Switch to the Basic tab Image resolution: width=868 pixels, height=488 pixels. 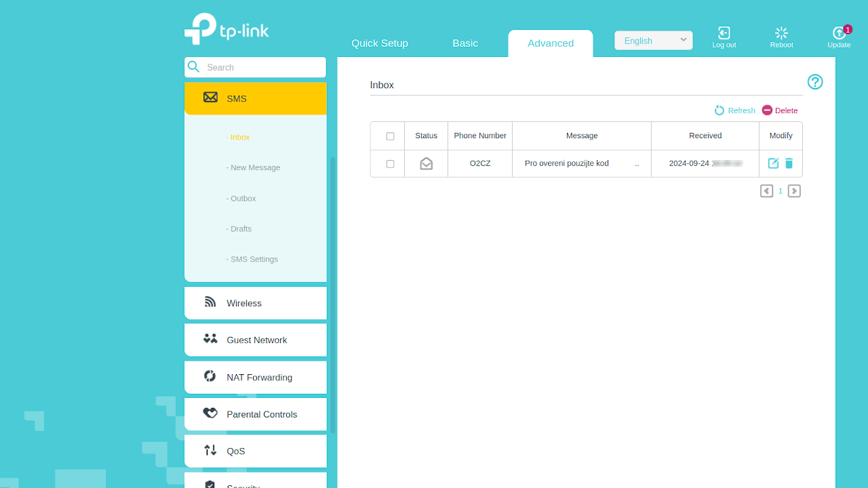(x=465, y=43)
